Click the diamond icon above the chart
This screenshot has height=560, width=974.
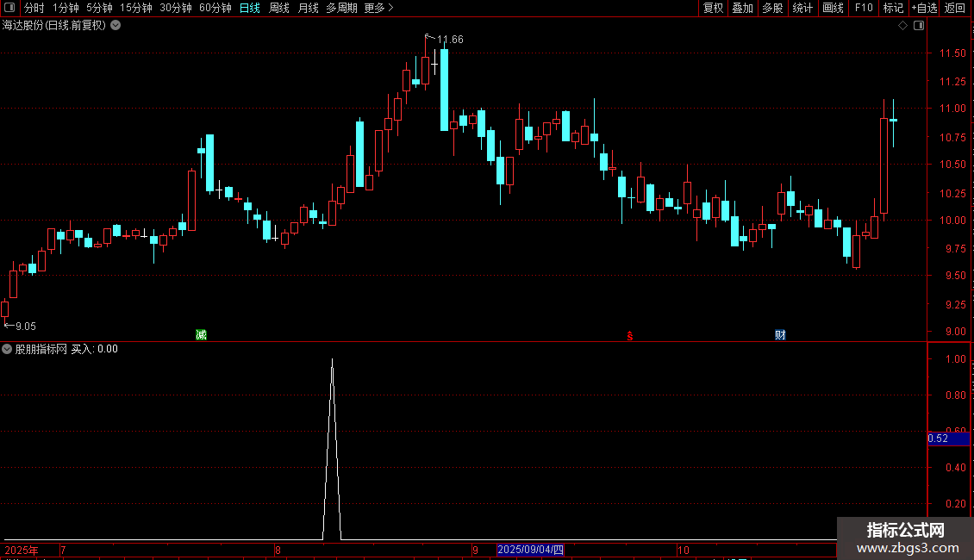(903, 26)
